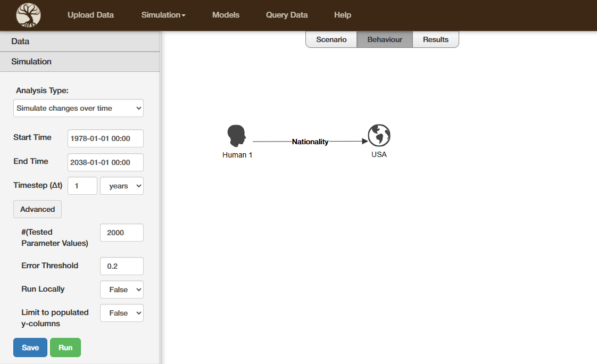Image resolution: width=597 pixels, height=364 pixels.
Task: Click the tree logo icon
Action: [x=28, y=15]
